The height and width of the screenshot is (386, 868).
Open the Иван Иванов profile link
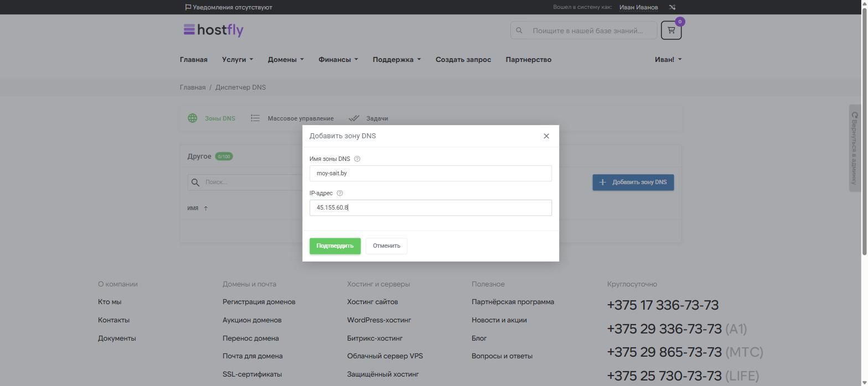(639, 7)
